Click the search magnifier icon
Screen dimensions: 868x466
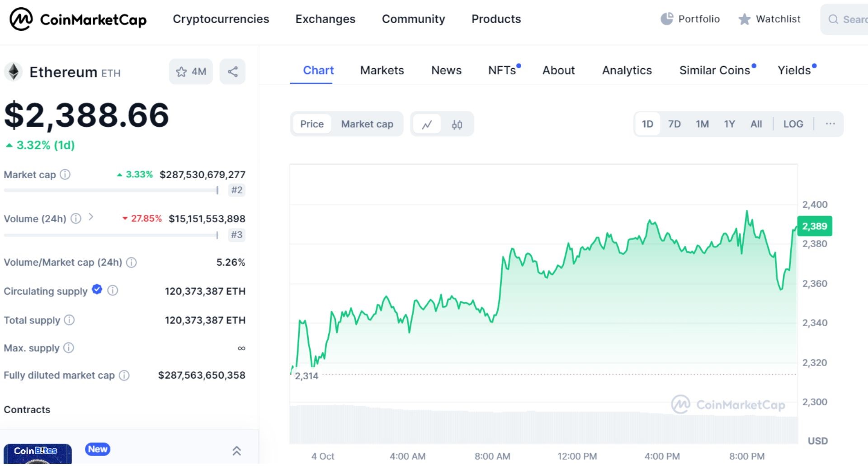point(833,19)
